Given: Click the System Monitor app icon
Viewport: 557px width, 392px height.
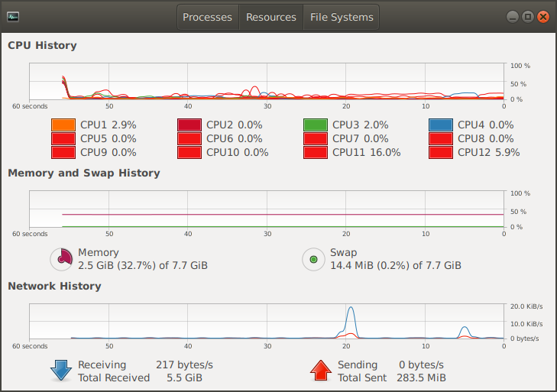Looking at the screenshot, I should (x=13, y=17).
